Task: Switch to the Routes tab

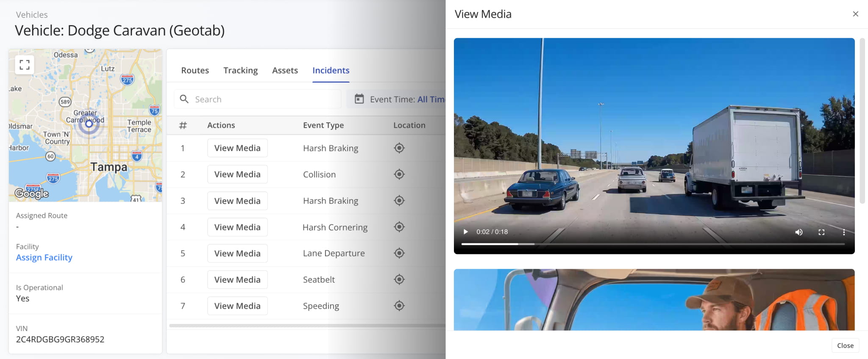Action: point(195,70)
